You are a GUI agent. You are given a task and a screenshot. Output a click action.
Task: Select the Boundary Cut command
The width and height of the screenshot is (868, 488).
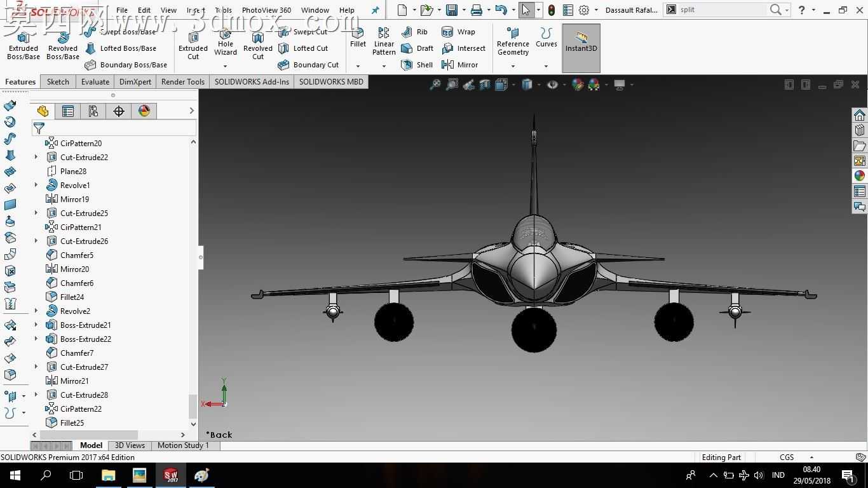pyautogui.click(x=308, y=65)
